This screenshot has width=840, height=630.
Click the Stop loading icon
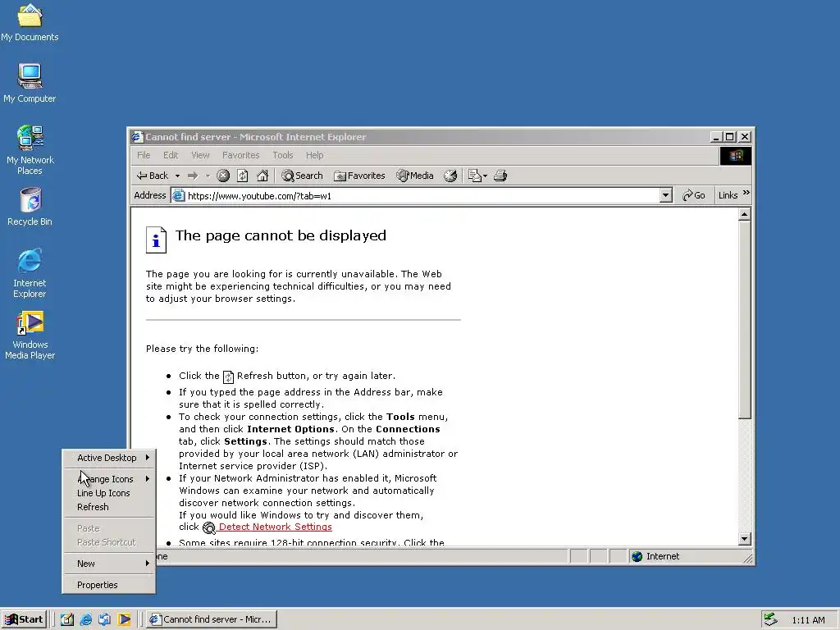tap(223, 176)
